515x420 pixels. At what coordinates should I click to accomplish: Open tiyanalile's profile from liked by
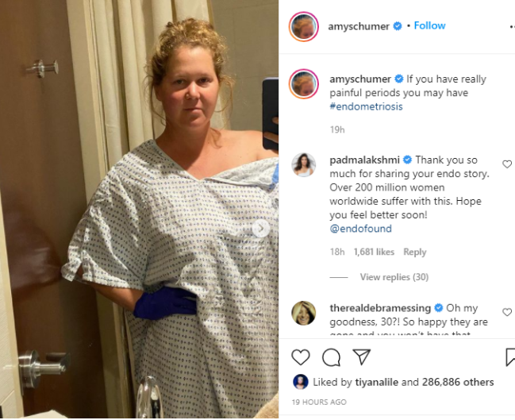pyautogui.click(x=376, y=382)
